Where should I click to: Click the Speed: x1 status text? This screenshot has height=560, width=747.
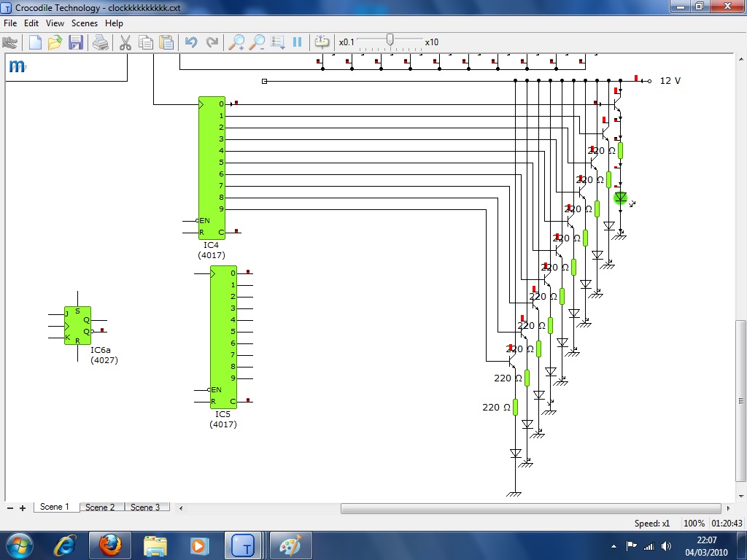tap(651, 524)
